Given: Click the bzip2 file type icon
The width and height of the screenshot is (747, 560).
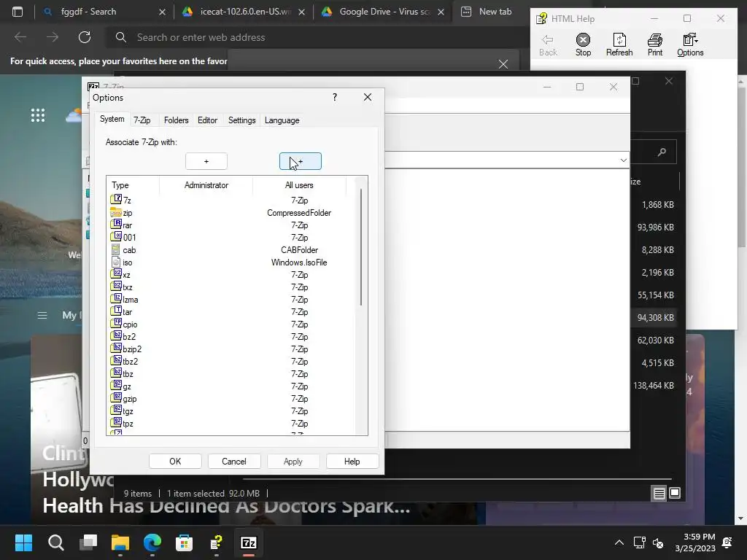Looking at the screenshot, I should (116, 348).
